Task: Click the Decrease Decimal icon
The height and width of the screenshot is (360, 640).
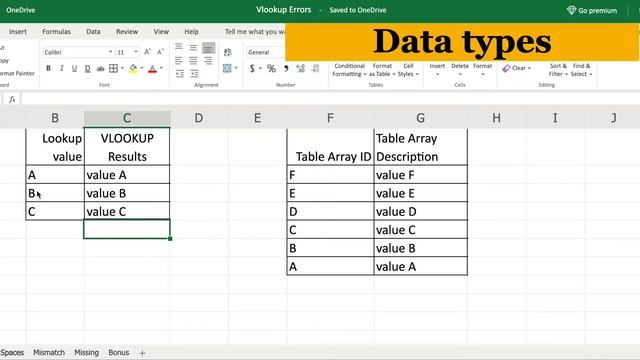Action: click(x=316, y=69)
